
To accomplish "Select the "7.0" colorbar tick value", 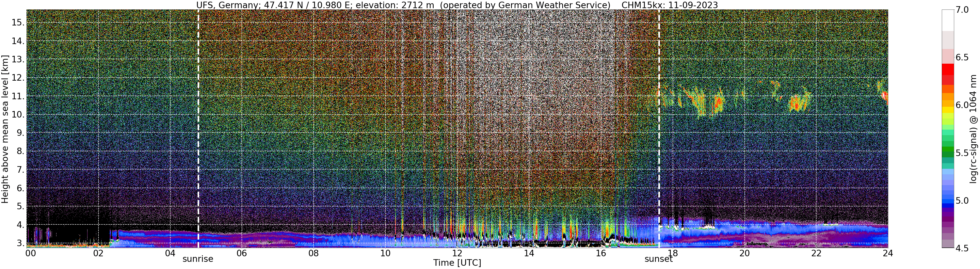I will click(x=962, y=10).
